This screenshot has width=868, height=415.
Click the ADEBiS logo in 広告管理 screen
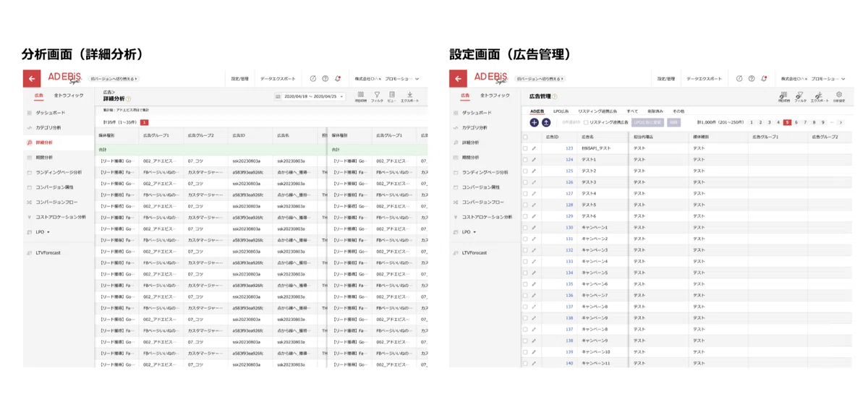[x=491, y=78]
